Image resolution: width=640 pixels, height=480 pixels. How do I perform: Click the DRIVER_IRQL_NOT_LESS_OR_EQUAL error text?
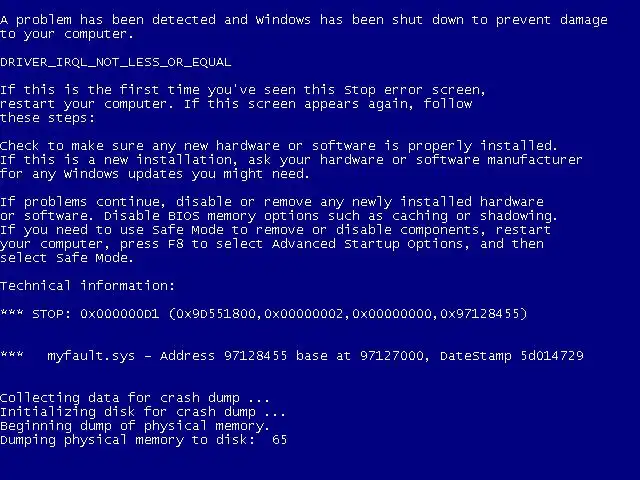coord(116,62)
